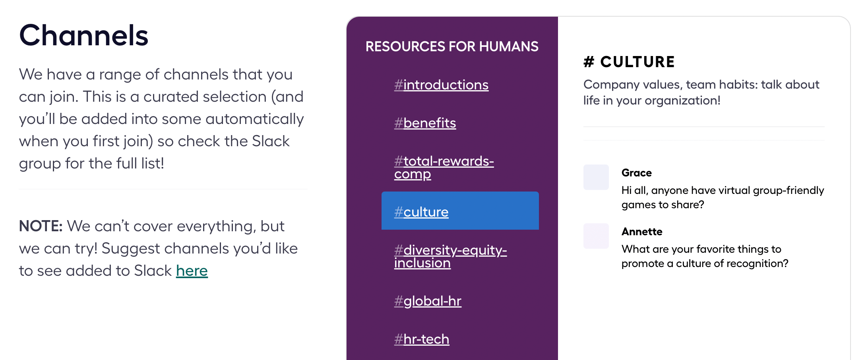The image size is (868, 360).
Task: Click the intro paragraph about joining channels
Action: 161,118
